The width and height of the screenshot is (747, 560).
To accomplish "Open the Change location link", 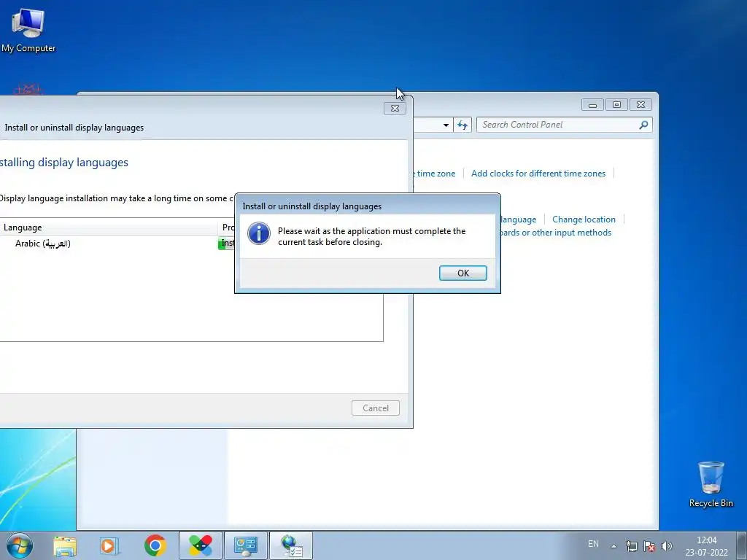I will point(584,219).
